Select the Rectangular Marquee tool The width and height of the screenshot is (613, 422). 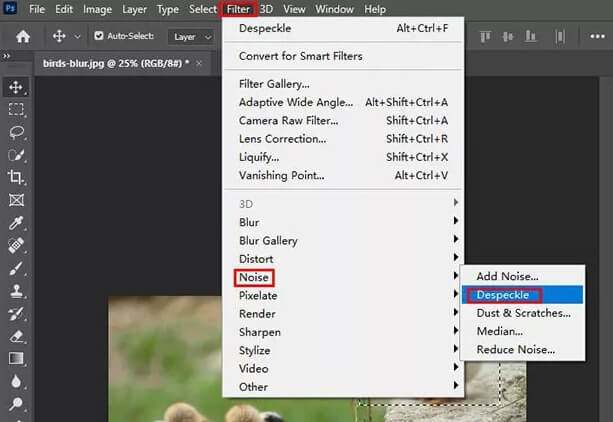16,110
